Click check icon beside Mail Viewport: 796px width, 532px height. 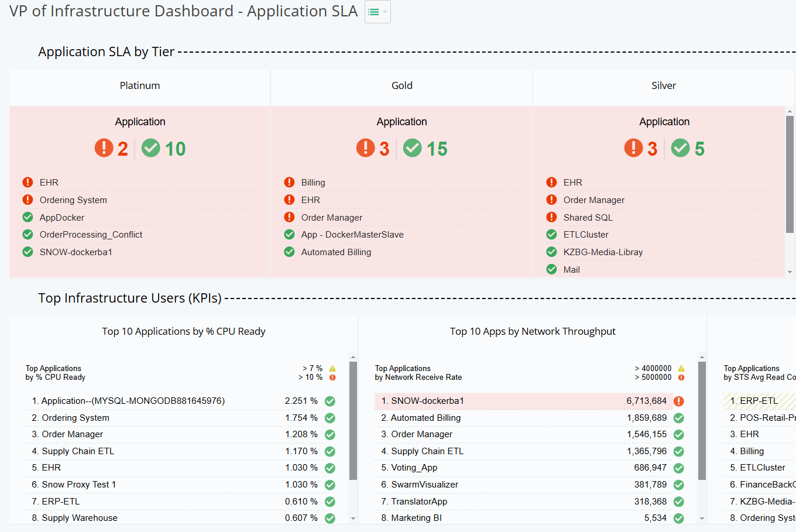point(551,269)
